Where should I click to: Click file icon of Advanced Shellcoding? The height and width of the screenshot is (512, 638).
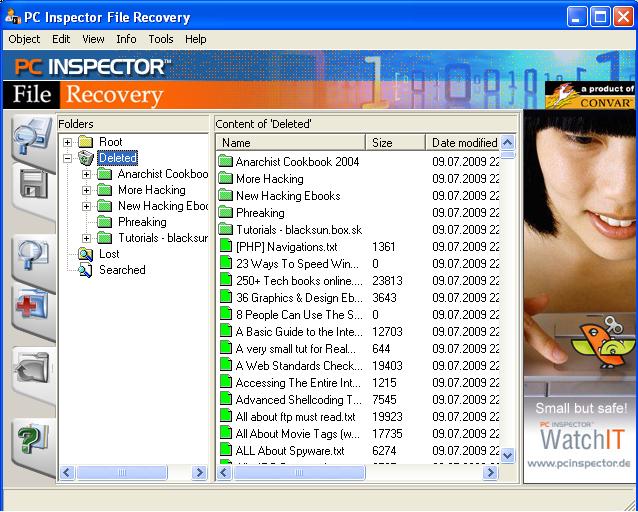click(225, 399)
